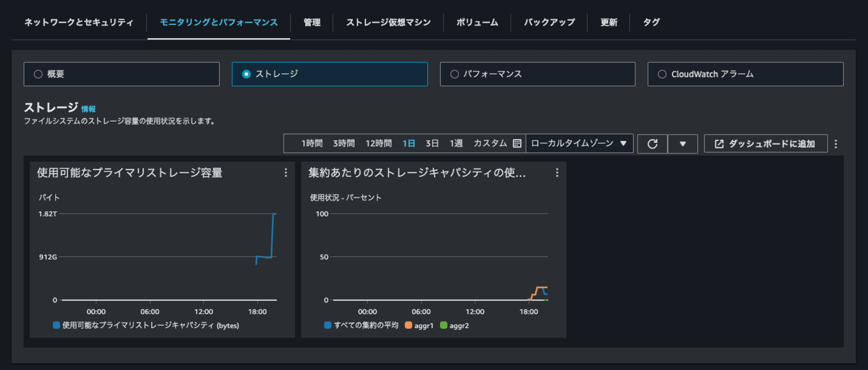
Task: Open the ボリューム tab
Action: tap(477, 22)
